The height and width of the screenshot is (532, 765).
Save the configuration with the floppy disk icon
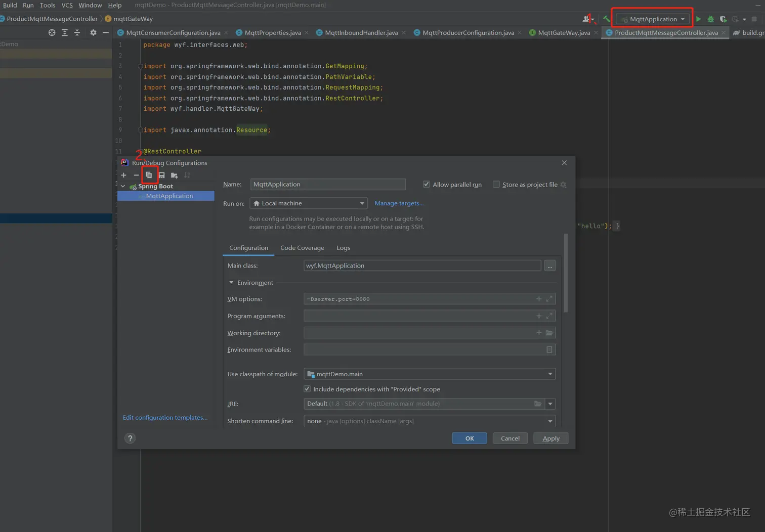[161, 175]
